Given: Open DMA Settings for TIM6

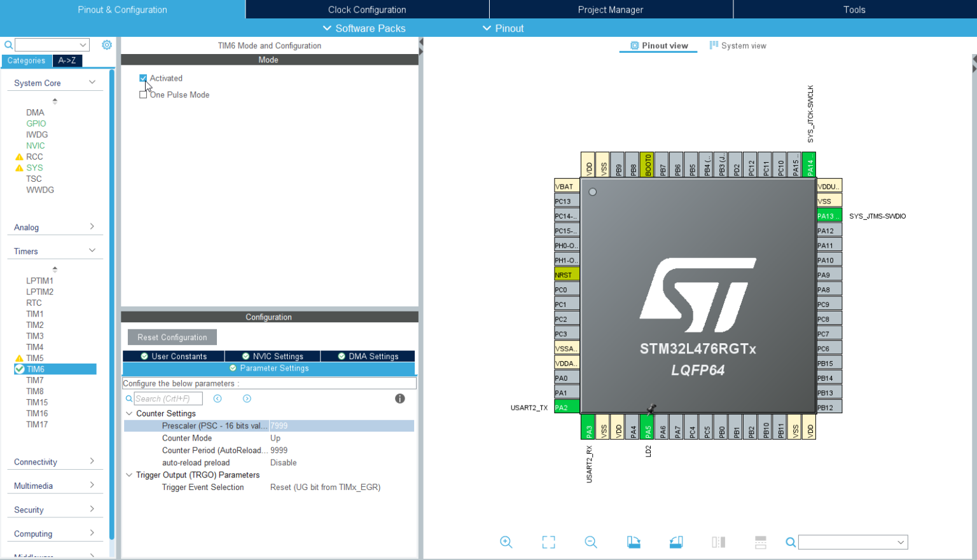Looking at the screenshot, I should pyautogui.click(x=368, y=355).
